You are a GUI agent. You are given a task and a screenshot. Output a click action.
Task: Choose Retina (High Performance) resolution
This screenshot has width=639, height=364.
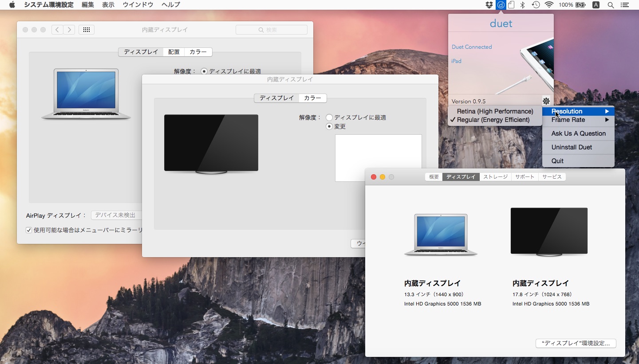[x=495, y=111]
